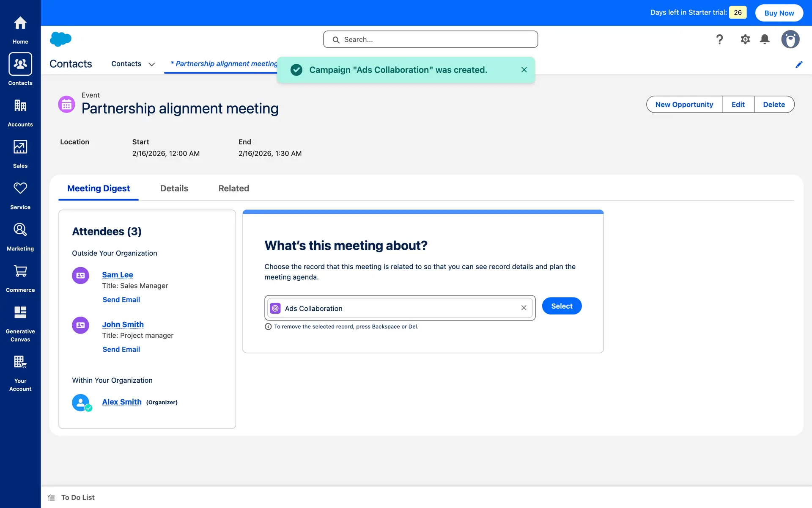This screenshot has height=508, width=812.
Task: Expand the Contacts dropdown chevron
Action: (151, 64)
